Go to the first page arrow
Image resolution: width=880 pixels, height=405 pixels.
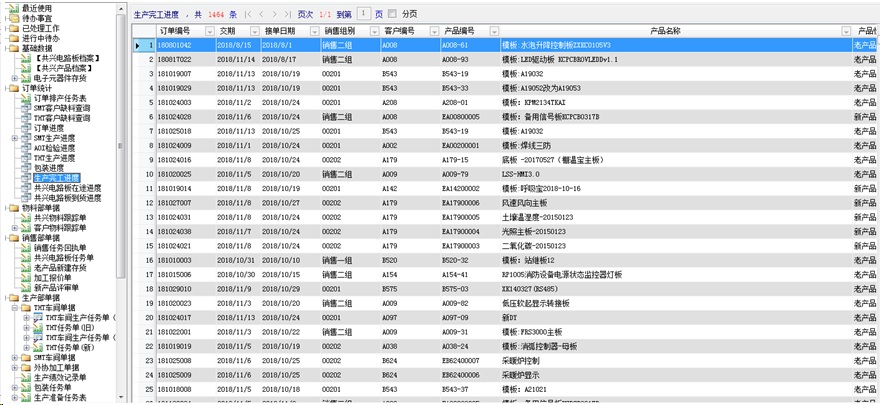click(x=248, y=15)
